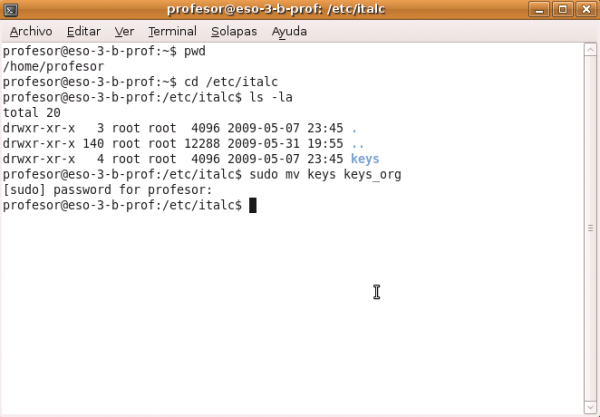The height and width of the screenshot is (417, 600).
Task: Expand the Solapas menu
Action: (233, 31)
